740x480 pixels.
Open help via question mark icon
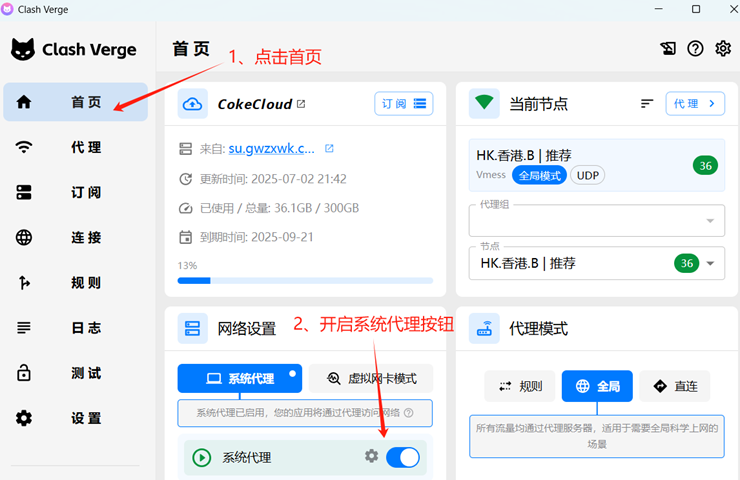coord(695,48)
